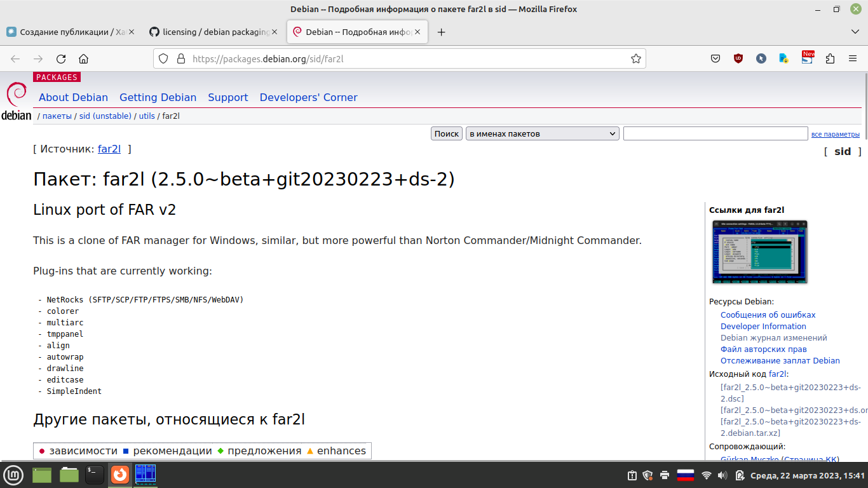Click the extension icon with New badge
The width and height of the screenshot is (868, 488).
807,57
